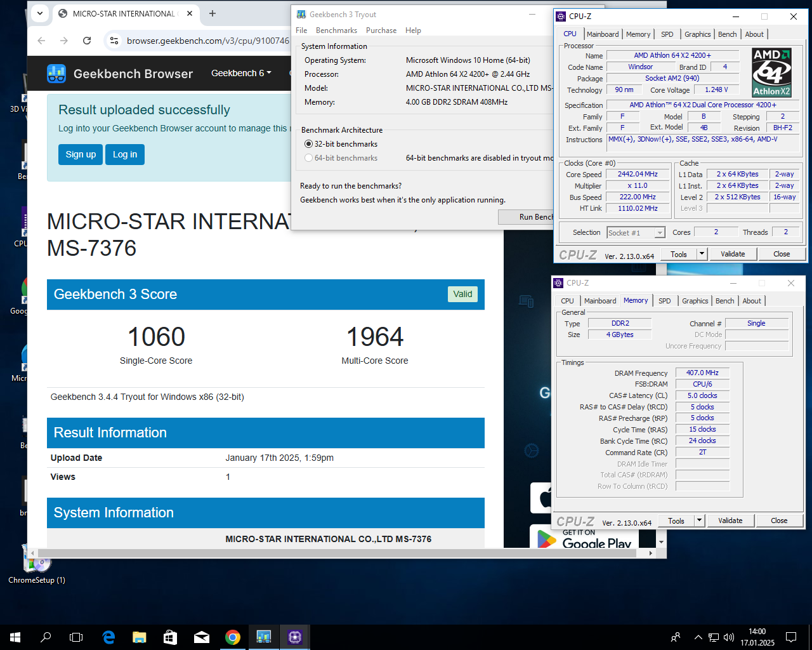812x650 pixels.
Task: Open Geekbench Benchmarks menu
Action: click(336, 30)
